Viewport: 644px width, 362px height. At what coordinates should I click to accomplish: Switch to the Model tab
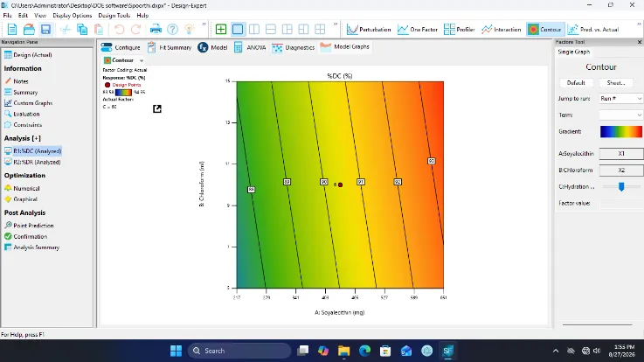click(x=212, y=47)
